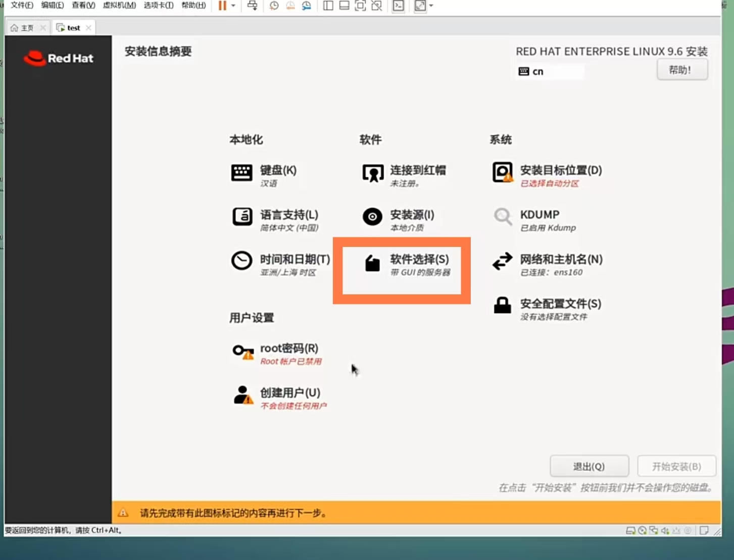Click the stretch guest display icon

point(420,6)
